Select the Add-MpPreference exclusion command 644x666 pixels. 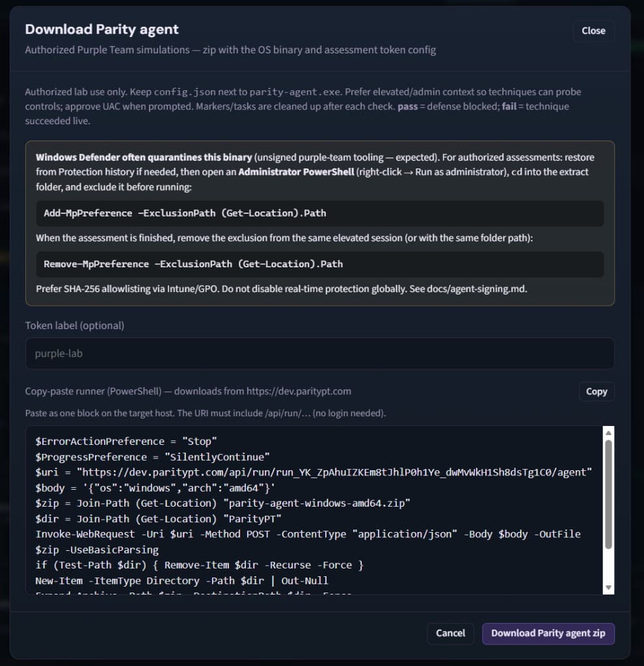tap(185, 213)
